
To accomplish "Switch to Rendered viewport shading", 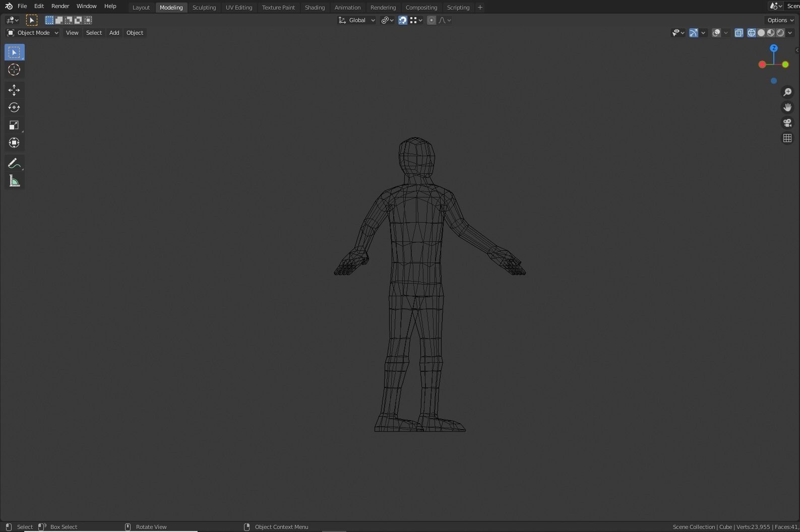I will click(780, 33).
